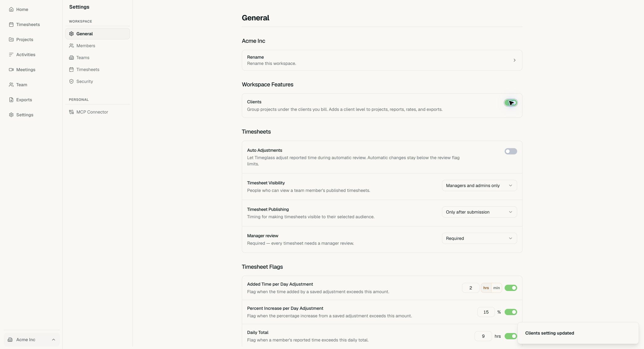The width and height of the screenshot is (644, 349).
Task: Open the Meetings camera icon
Action: pyautogui.click(x=11, y=70)
